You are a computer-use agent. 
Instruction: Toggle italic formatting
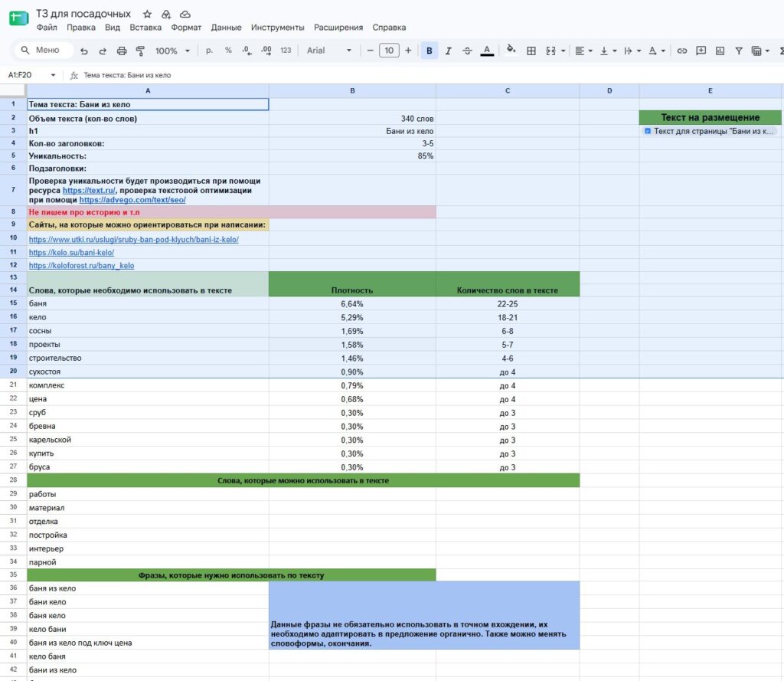tap(448, 51)
